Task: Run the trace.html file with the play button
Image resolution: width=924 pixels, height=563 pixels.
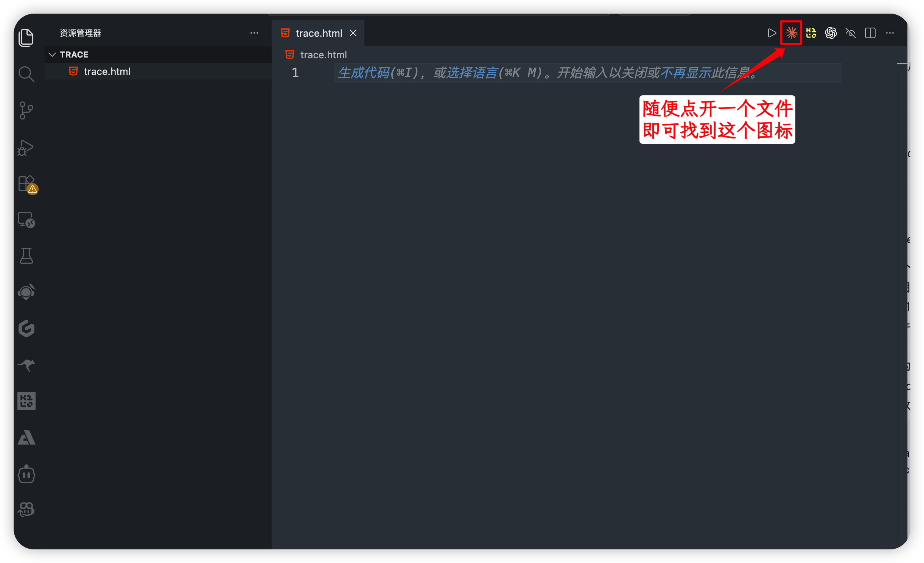Action: (x=772, y=33)
